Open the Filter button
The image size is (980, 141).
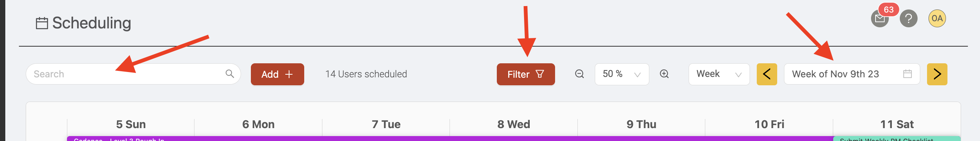[x=526, y=74]
